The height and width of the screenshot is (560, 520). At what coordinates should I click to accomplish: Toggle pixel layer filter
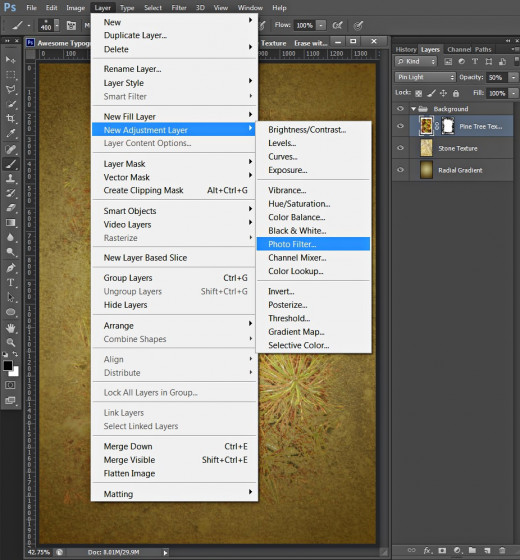pyautogui.click(x=448, y=61)
